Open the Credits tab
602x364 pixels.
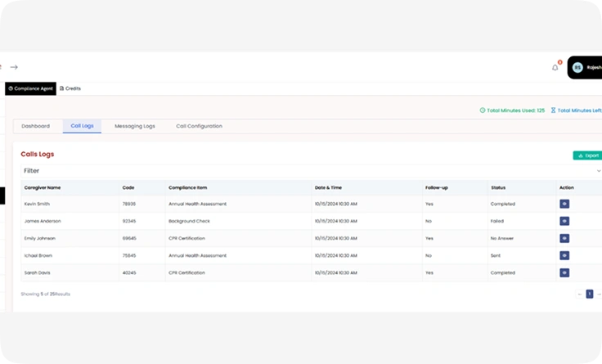(x=70, y=88)
